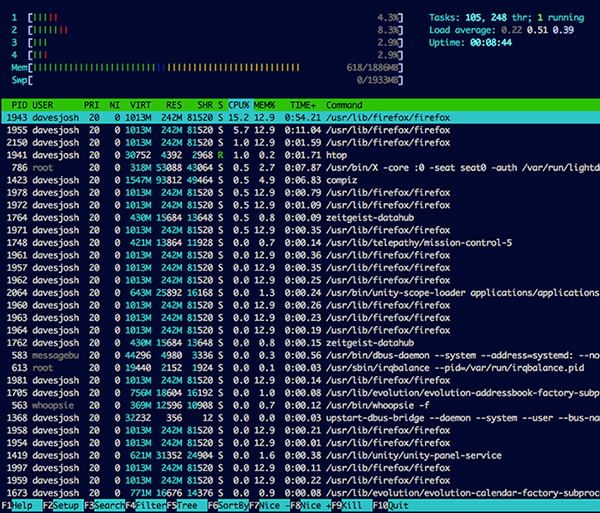
Task: Sort by the SHR column header
Action: tap(205, 105)
